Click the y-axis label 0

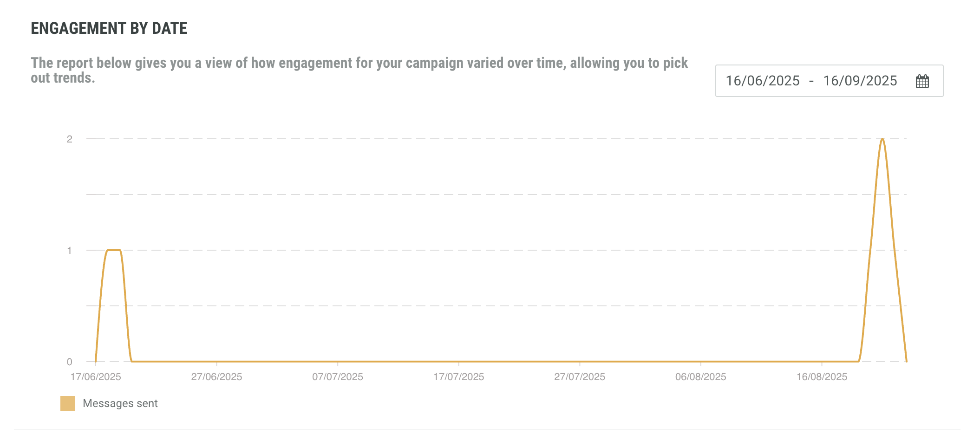[70, 362]
